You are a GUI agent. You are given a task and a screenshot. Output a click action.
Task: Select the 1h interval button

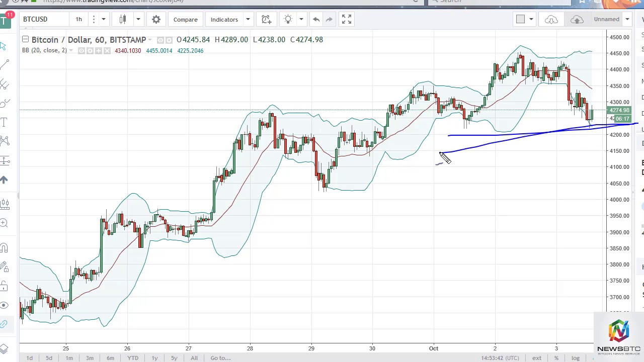[78, 19]
